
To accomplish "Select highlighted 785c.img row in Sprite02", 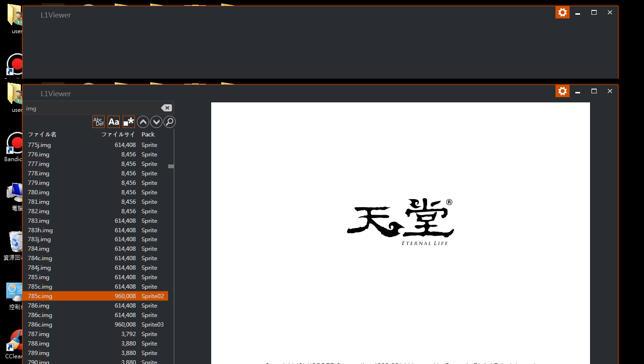I will click(95, 296).
